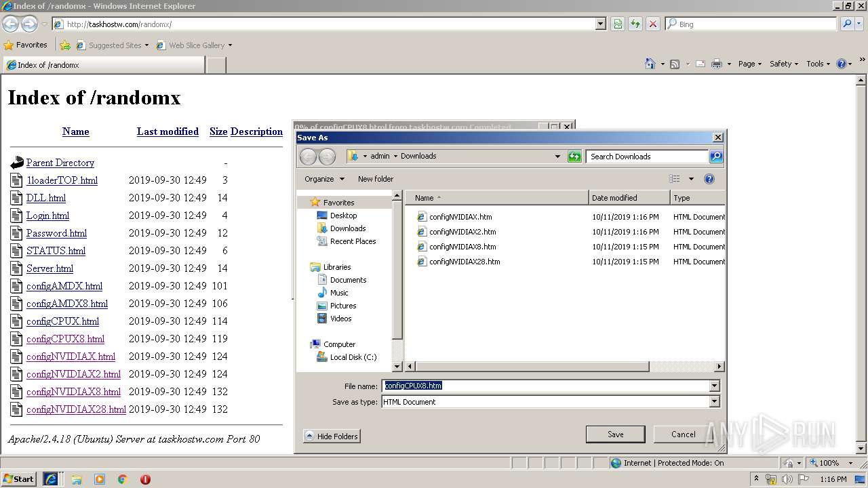Open Internet Explorer from the taskbar
The height and width of the screenshot is (488, 868).
pos(51,479)
